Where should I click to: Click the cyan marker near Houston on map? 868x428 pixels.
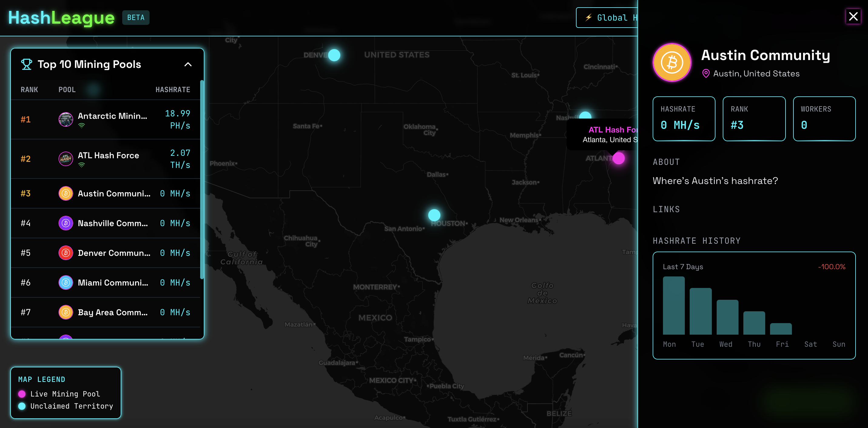pos(434,215)
